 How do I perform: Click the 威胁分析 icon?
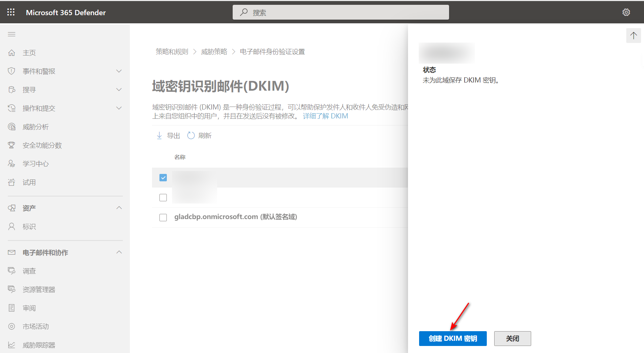tap(11, 127)
